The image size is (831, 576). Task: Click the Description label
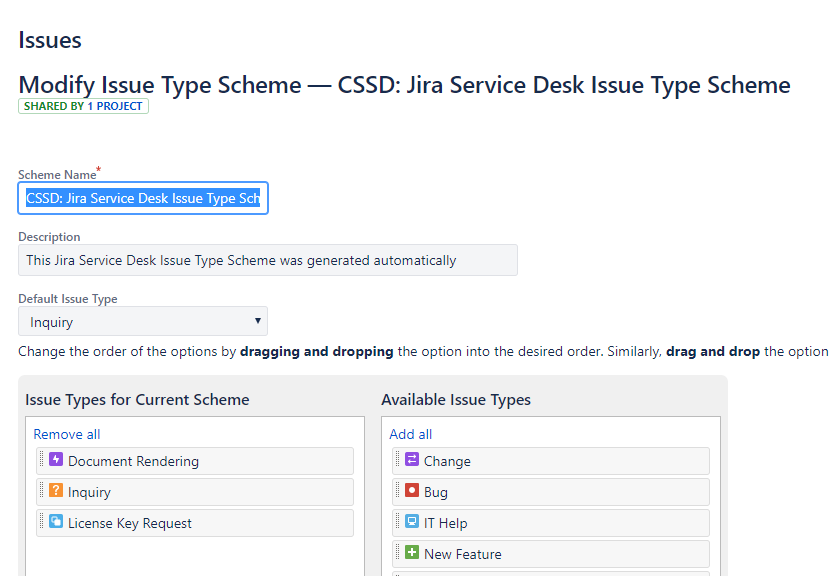(49, 237)
